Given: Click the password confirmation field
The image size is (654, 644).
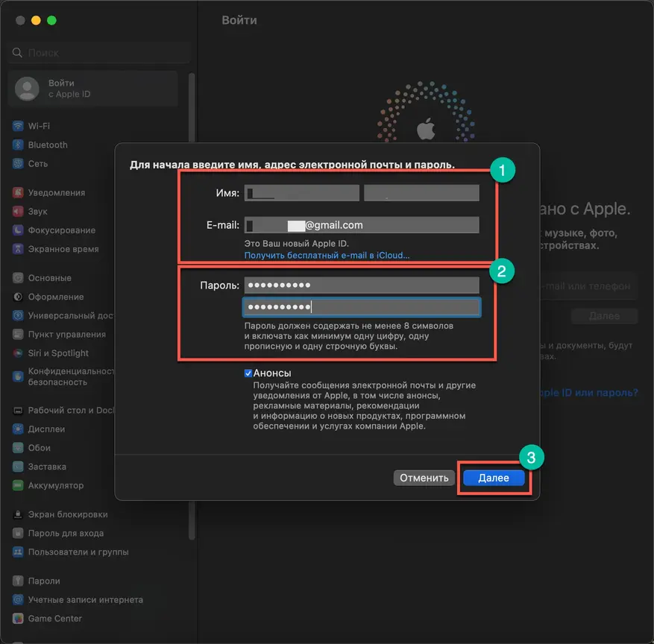Looking at the screenshot, I should [362, 307].
